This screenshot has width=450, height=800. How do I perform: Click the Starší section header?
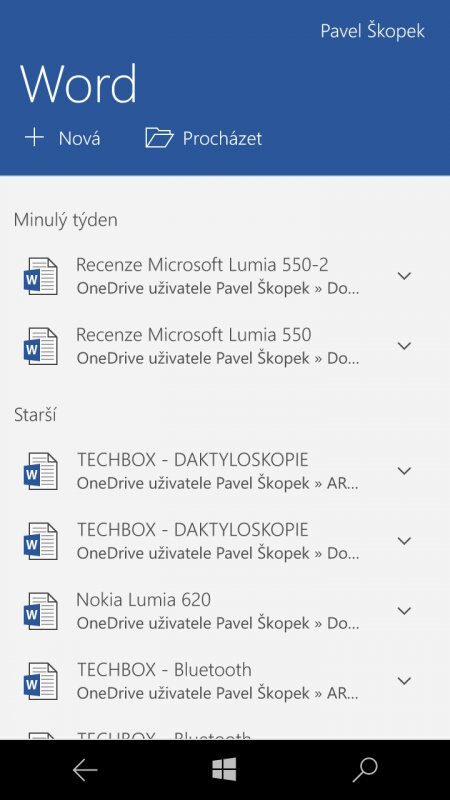pos(35,415)
